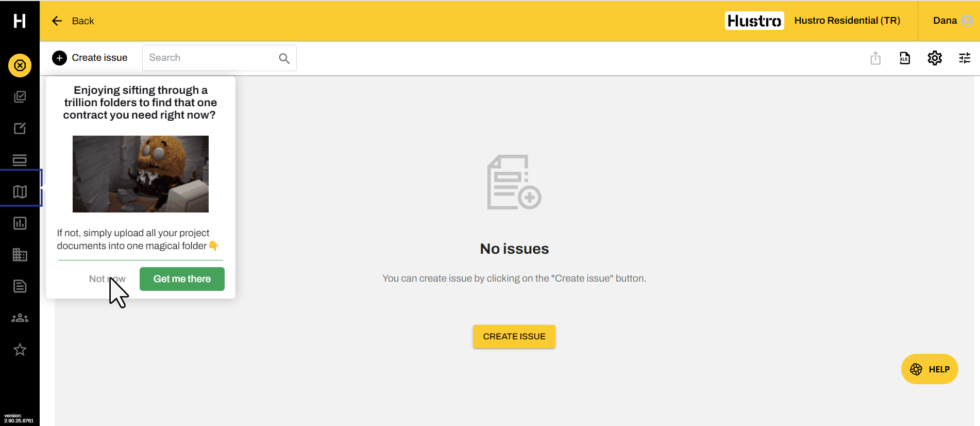
Task: Open the filter sliders icon
Action: (965, 58)
